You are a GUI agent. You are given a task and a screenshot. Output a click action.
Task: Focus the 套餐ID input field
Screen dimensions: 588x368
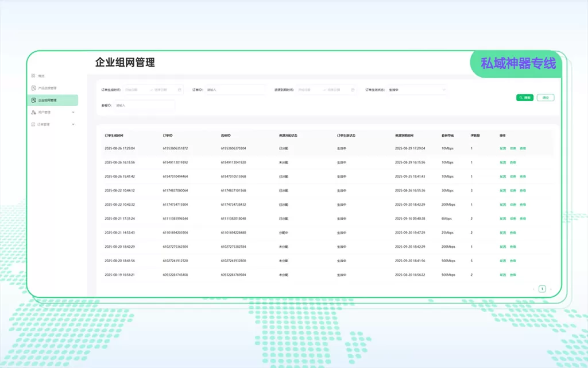[x=145, y=105]
